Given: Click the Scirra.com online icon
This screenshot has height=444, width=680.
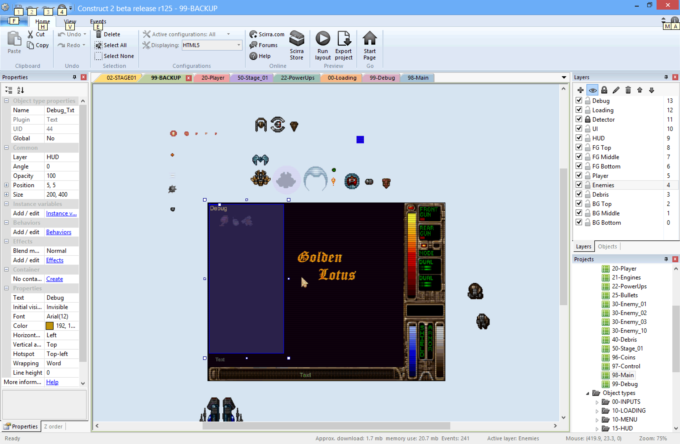Looking at the screenshot, I should pos(253,34).
